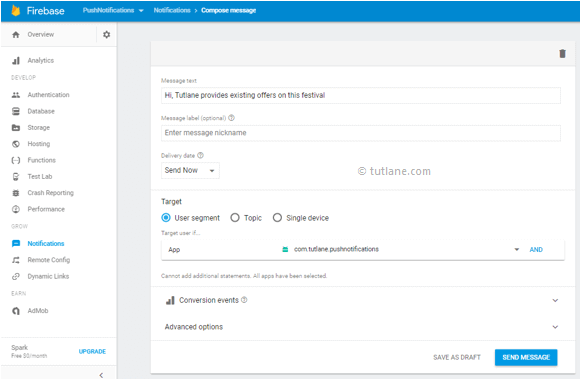Click help icon next to Message label
580x379 pixels.
pyautogui.click(x=232, y=118)
